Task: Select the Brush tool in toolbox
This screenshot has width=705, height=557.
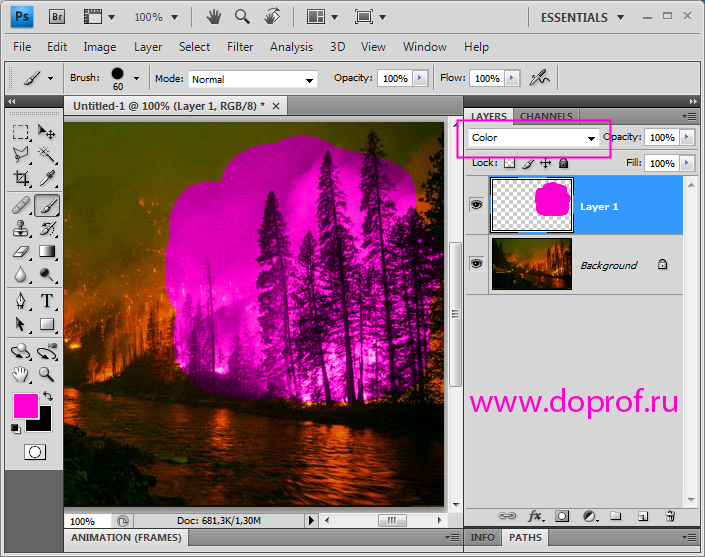Action: tap(47, 205)
